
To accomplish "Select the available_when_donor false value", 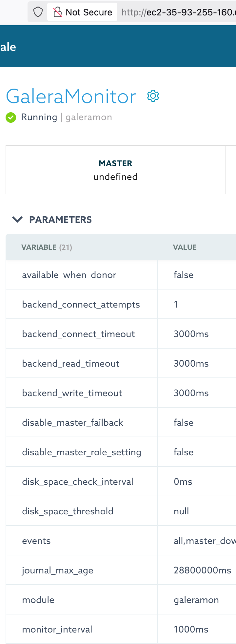I will (x=184, y=275).
